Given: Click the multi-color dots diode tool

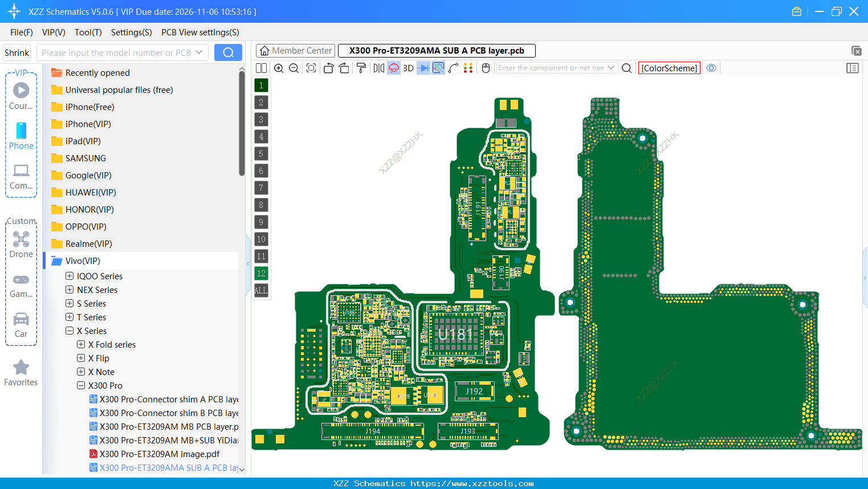Looking at the screenshot, I should [468, 68].
